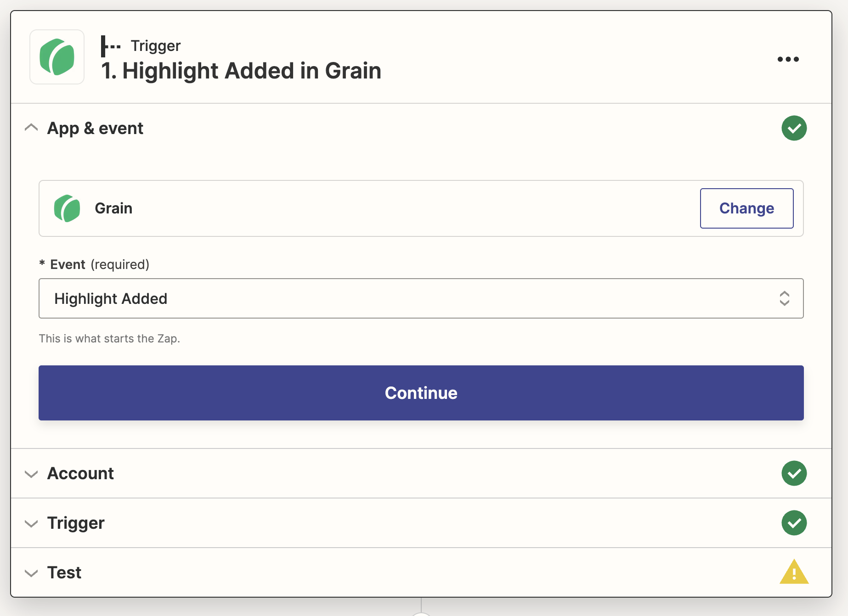Click the up-down arrows on Event field
Viewport: 848px width, 616px height.
tap(784, 298)
